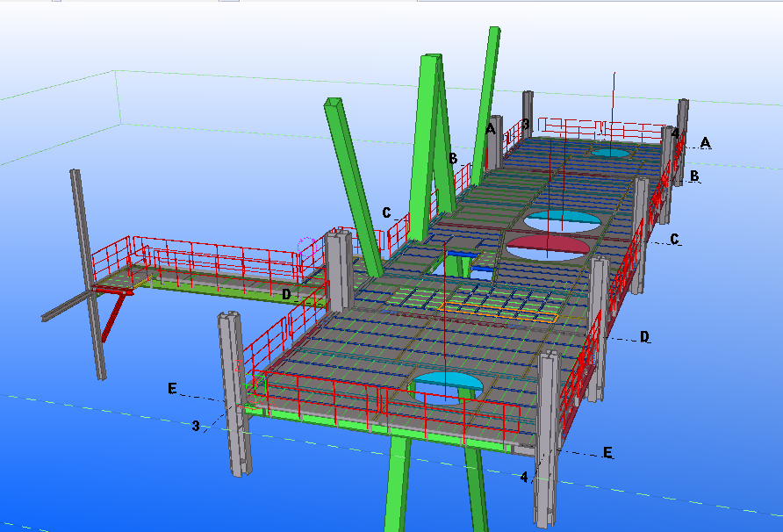This screenshot has width=783, height=532.
Task: Select grid label 3 at lower left
Action: tap(196, 426)
